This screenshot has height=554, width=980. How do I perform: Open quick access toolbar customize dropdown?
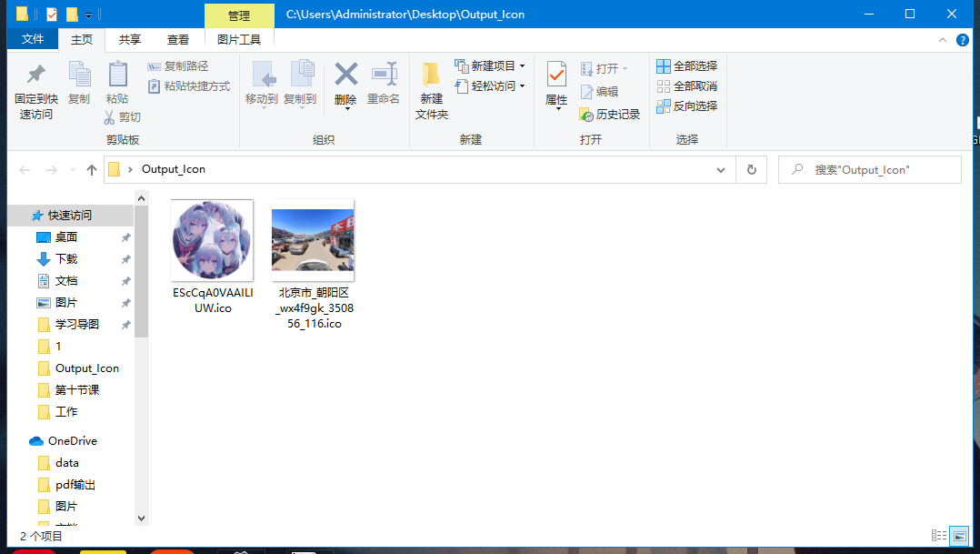pos(89,15)
